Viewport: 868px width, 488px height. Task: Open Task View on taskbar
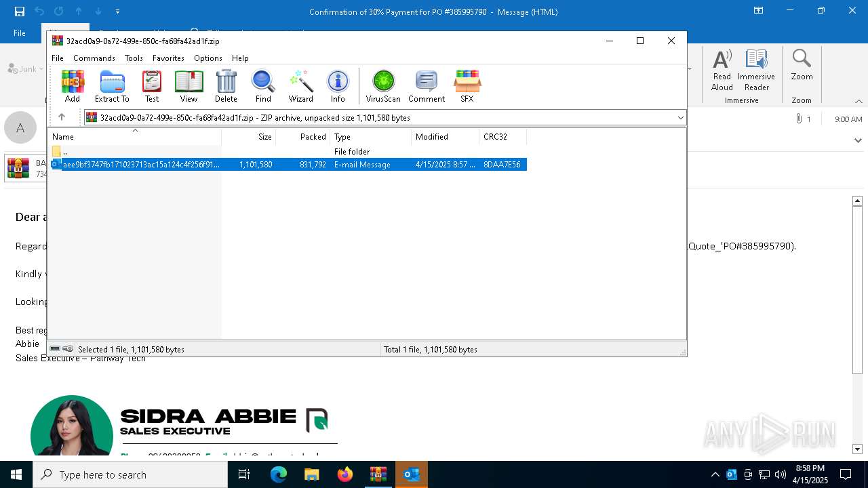(x=244, y=474)
